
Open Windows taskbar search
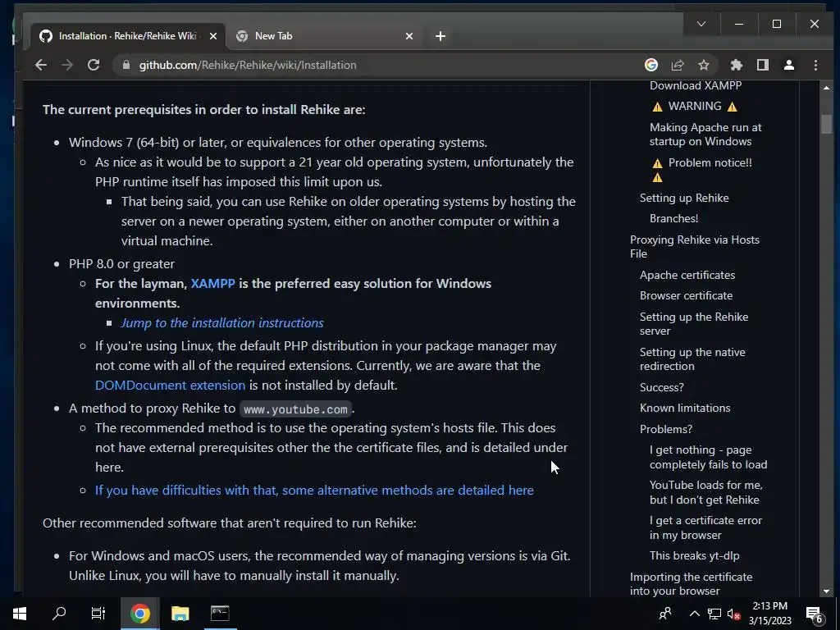[59, 614]
